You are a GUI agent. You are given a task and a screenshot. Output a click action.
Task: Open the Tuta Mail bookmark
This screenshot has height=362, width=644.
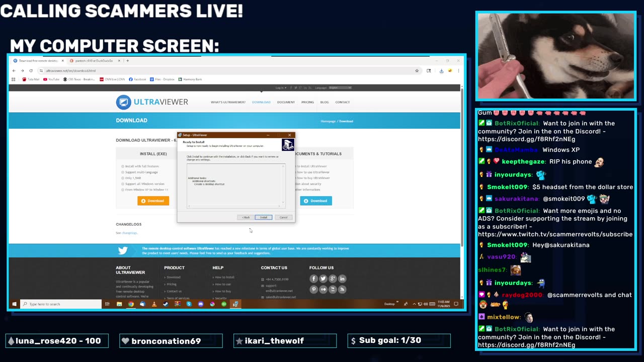click(x=31, y=79)
